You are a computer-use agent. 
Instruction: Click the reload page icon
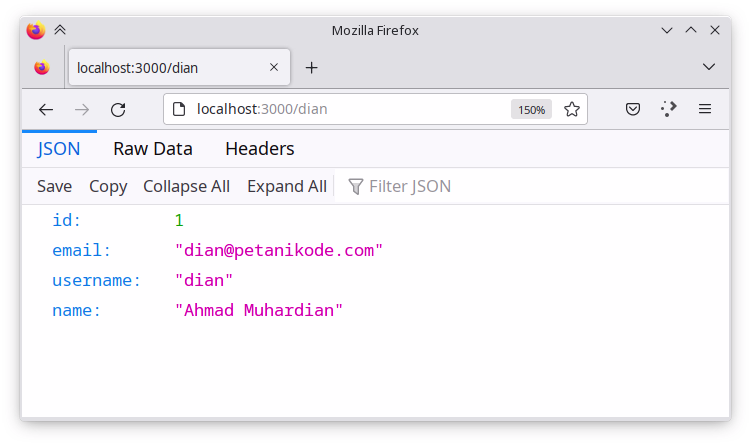[x=118, y=109]
